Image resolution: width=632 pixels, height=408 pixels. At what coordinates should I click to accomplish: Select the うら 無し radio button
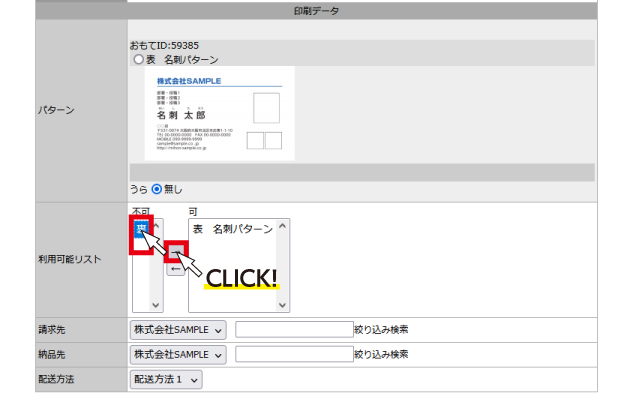156,189
